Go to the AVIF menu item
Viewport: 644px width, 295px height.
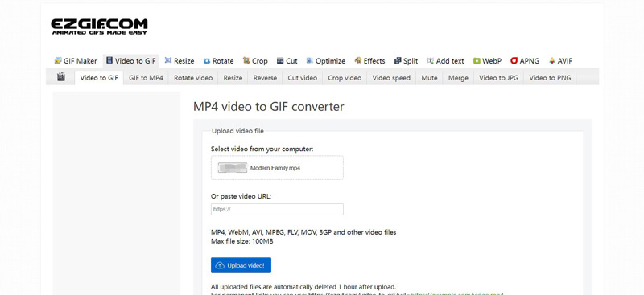(560, 61)
